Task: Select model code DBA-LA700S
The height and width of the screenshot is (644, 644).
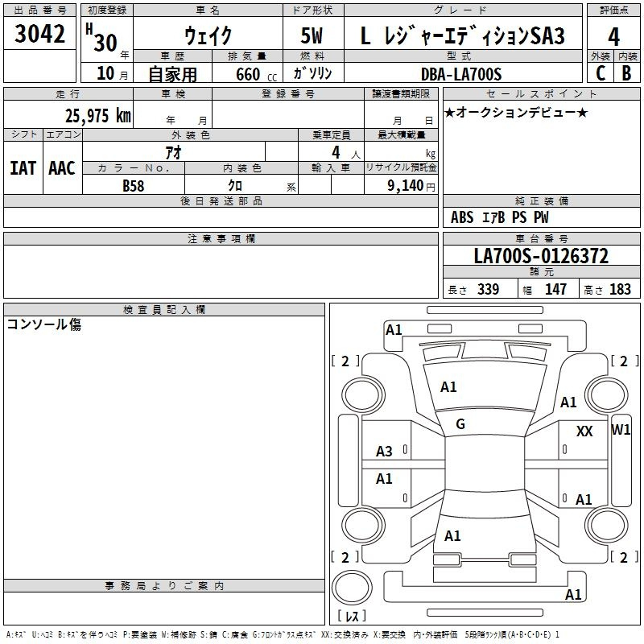Action: tap(461, 74)
